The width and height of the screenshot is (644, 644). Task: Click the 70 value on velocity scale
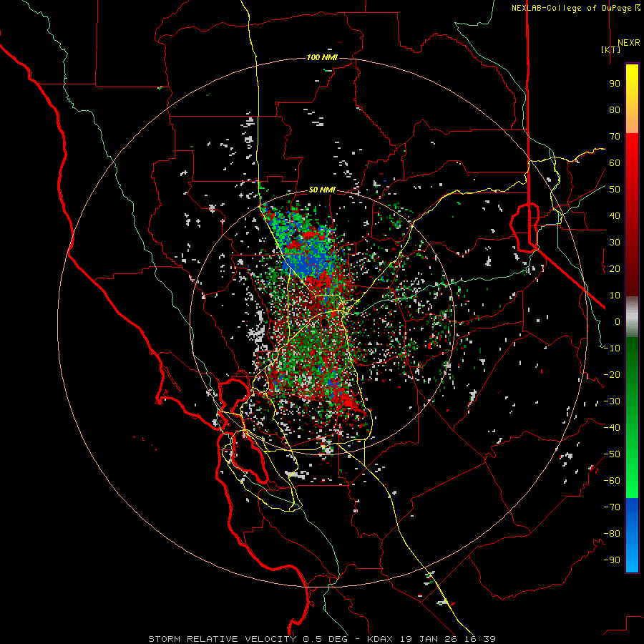(x=615, y=137)
